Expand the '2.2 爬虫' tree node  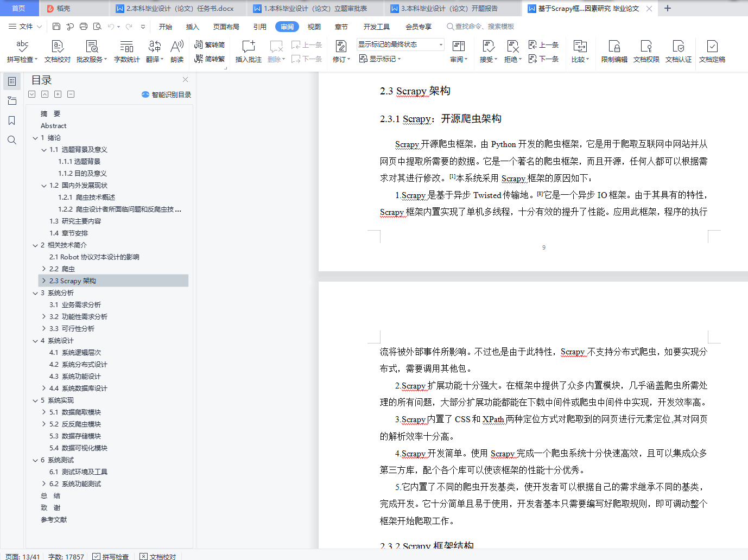pos(44,269)
